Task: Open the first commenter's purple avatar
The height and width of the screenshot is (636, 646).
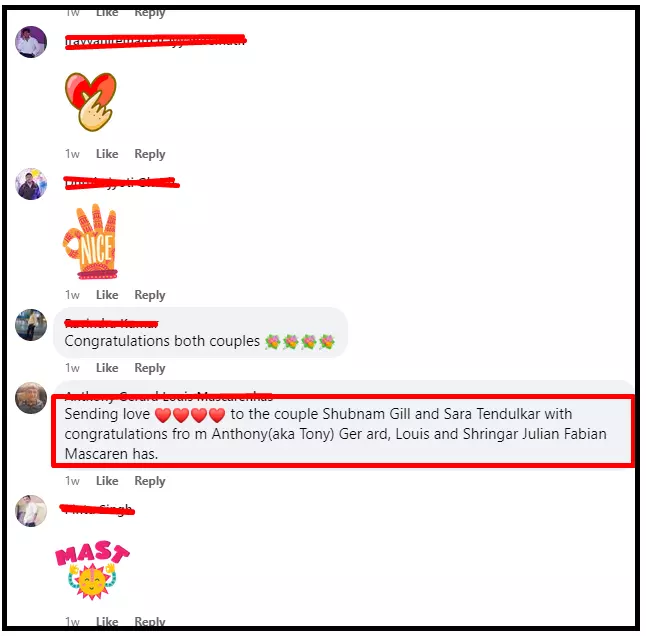Action: 31,42
